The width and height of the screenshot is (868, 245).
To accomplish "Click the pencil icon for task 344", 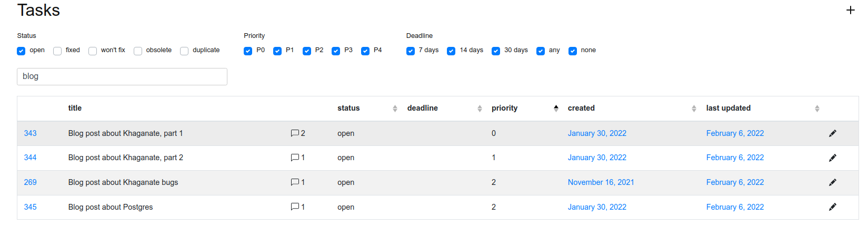I will 832,158.
